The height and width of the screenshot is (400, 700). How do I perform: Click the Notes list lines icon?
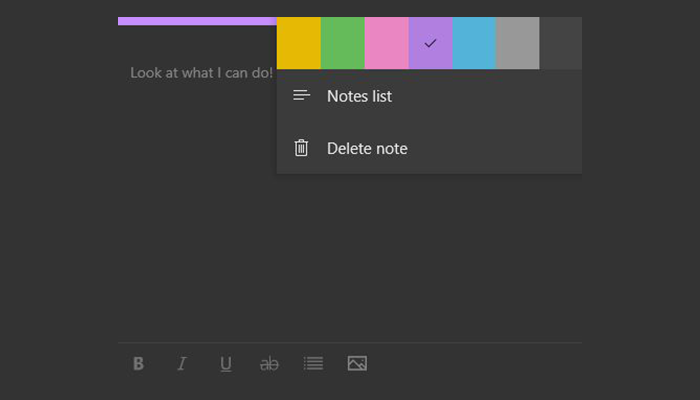pos(301,95)
